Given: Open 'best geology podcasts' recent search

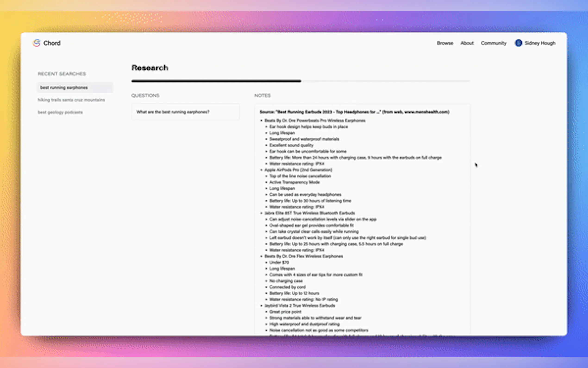Looking at the screenshot, I should [x=60, y=112].
